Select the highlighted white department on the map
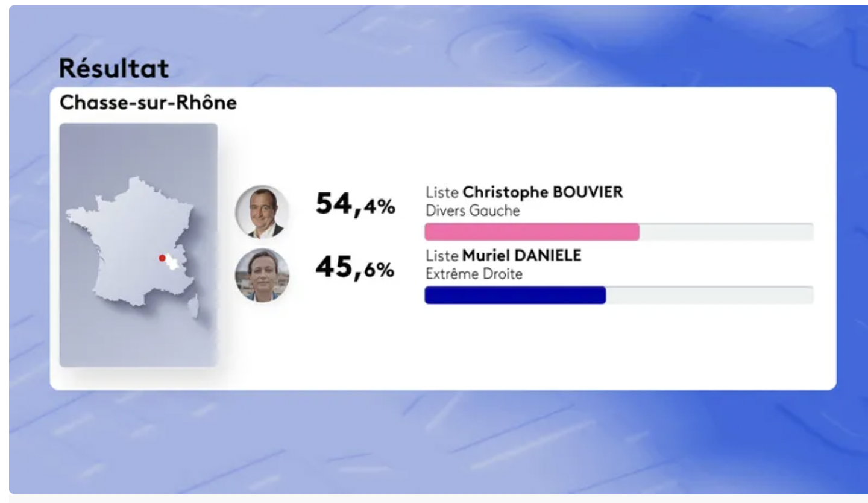 click(x=173, y=263)
